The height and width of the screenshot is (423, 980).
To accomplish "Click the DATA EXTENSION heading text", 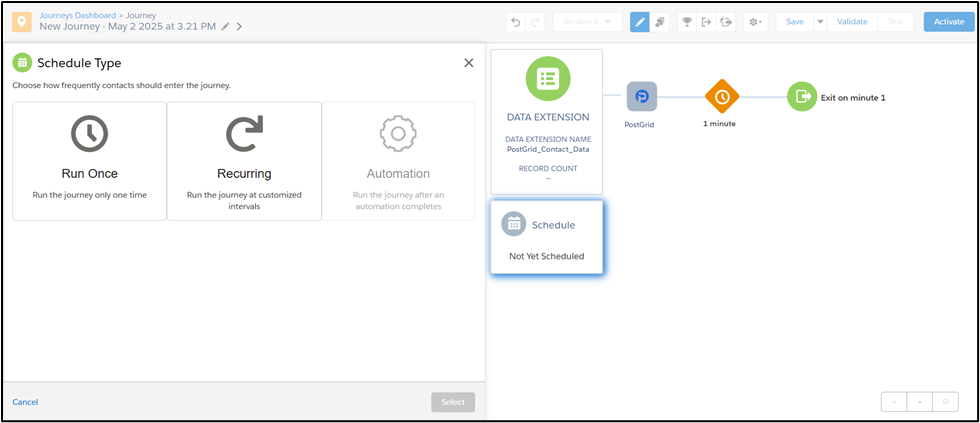I will pos(548,118).
